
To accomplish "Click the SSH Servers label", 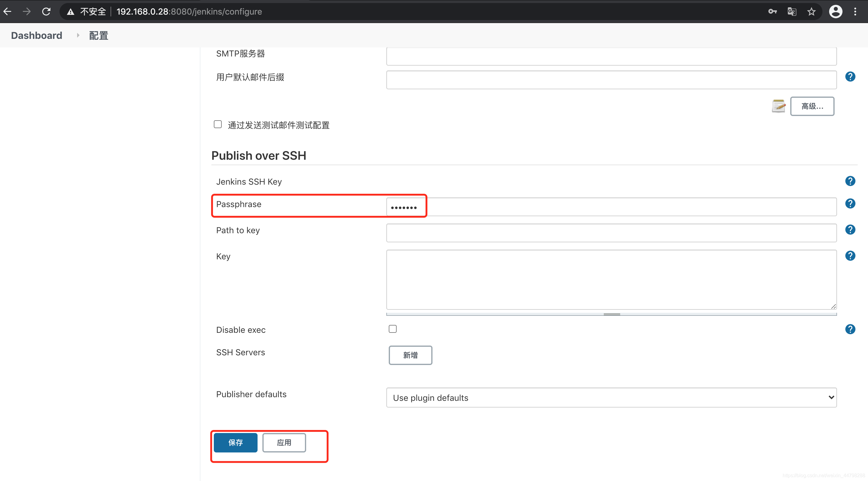I will coord(240,352).
